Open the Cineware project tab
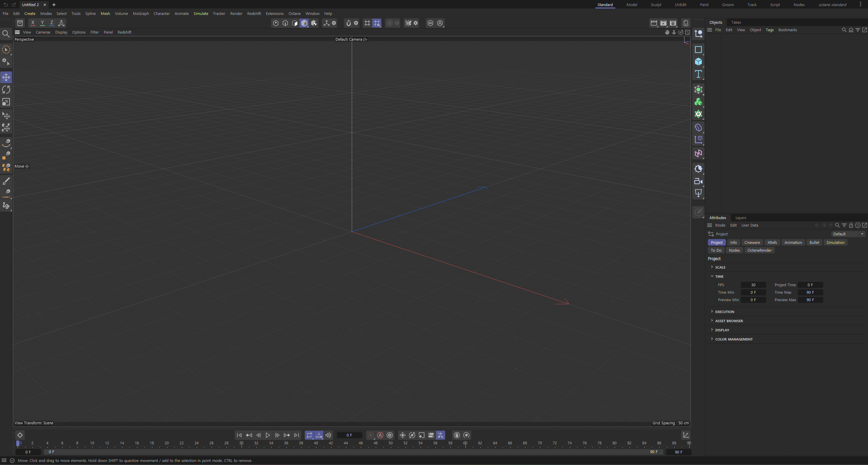This screenshot has height=465, width=868. [752, 243]
